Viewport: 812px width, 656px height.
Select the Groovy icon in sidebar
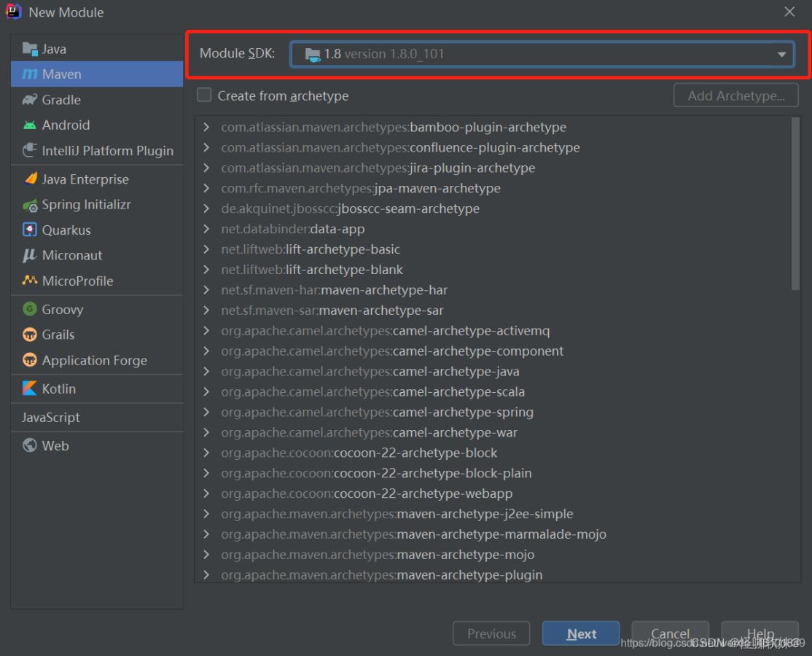click(30, 310)
